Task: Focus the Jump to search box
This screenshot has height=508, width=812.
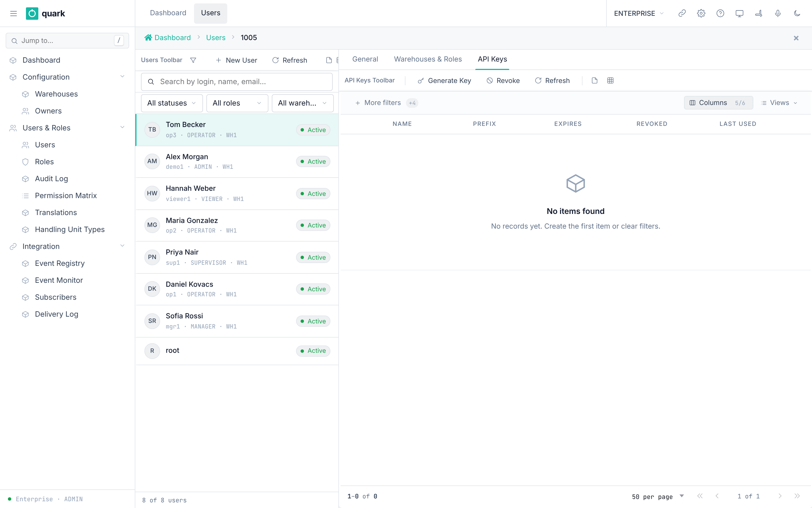Action: tap(67, 41)
